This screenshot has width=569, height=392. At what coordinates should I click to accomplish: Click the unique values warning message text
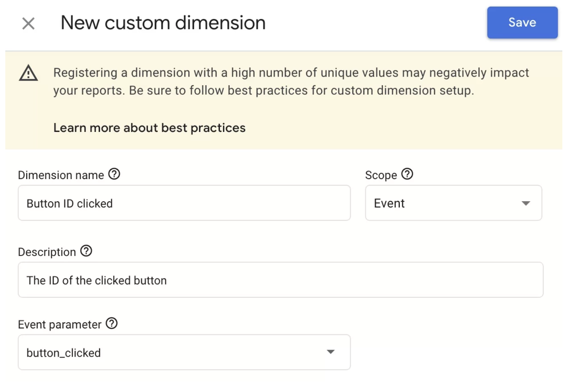[291, 81]
